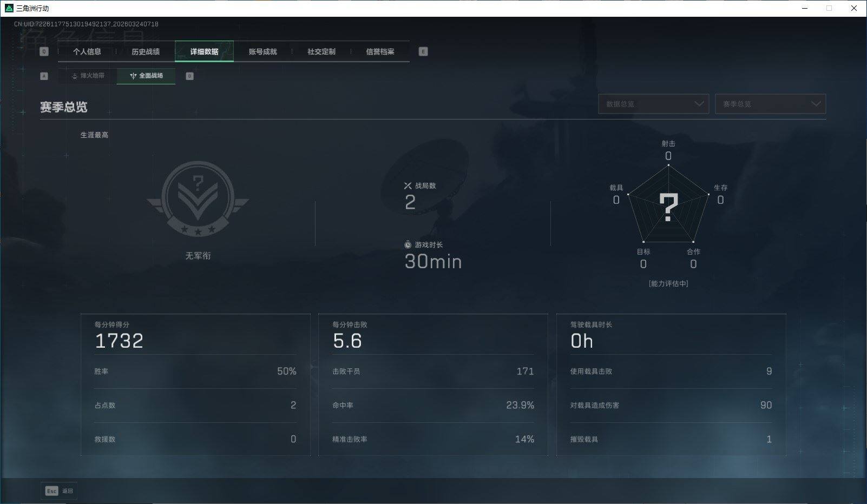Image resolution: width=867 pixels, height=504 pixels.
Task: Click the 命中率 value 23.9%
Action: point(520,405)
